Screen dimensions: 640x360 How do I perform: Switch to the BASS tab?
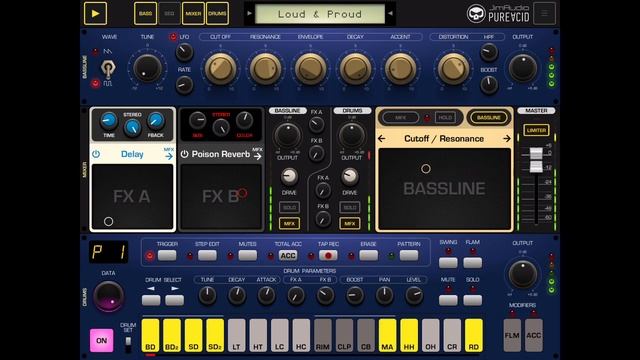click(x=145, y=13)
